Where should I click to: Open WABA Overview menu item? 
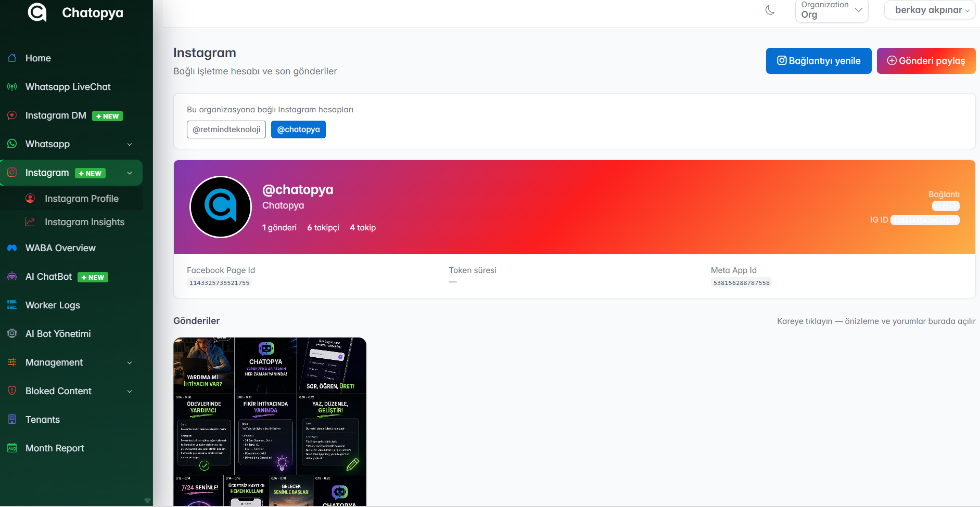(x=71, y=248)
